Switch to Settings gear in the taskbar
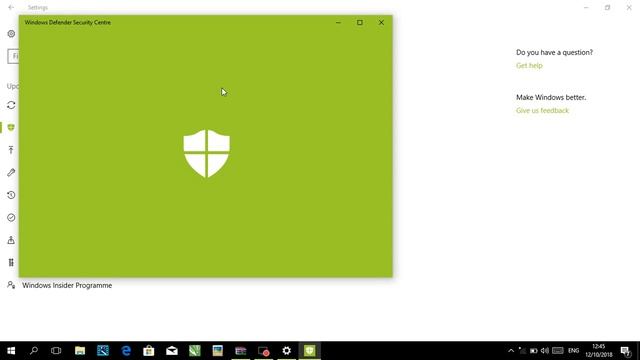 click(287, 351)
